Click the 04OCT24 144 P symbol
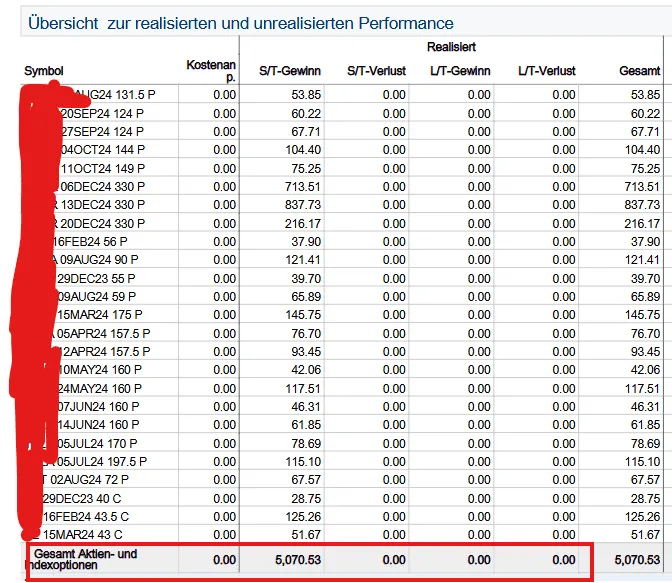This screenshot has height=583, width=672. [103, 150]
